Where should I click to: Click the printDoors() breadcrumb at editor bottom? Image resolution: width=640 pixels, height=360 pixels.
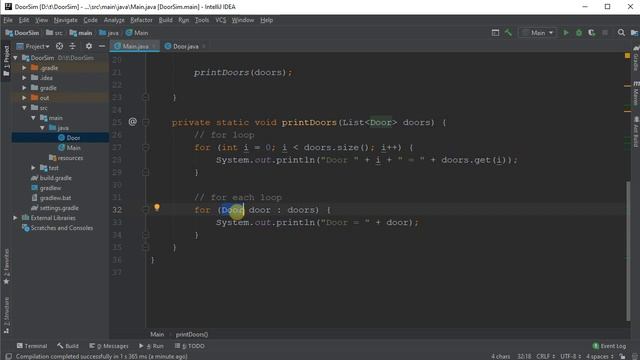point(192,334)
